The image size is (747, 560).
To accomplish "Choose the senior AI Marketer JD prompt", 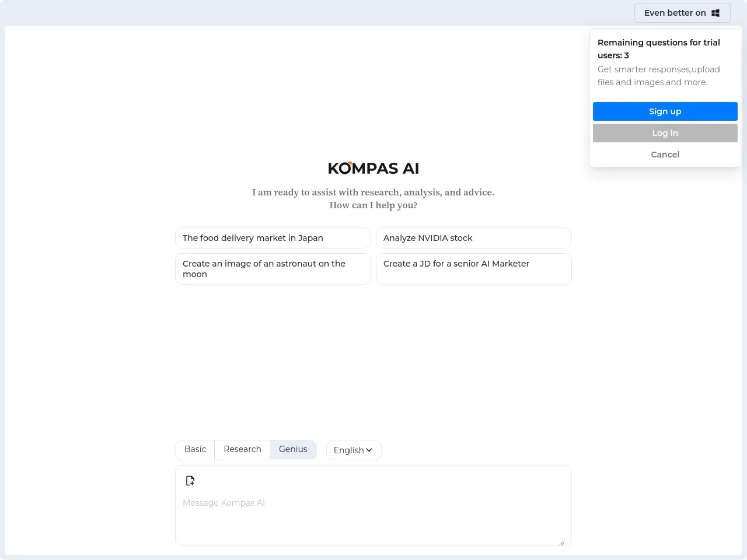I will [473, 269].
